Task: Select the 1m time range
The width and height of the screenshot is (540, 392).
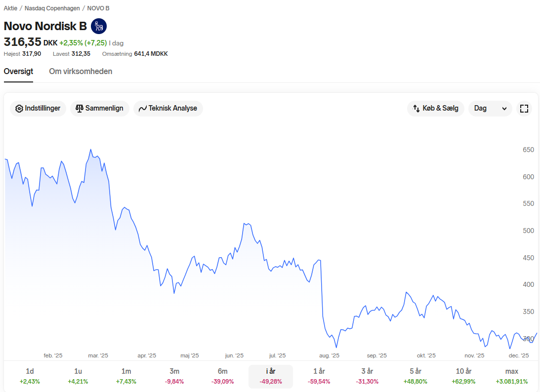Action: [x=126, y=376]
